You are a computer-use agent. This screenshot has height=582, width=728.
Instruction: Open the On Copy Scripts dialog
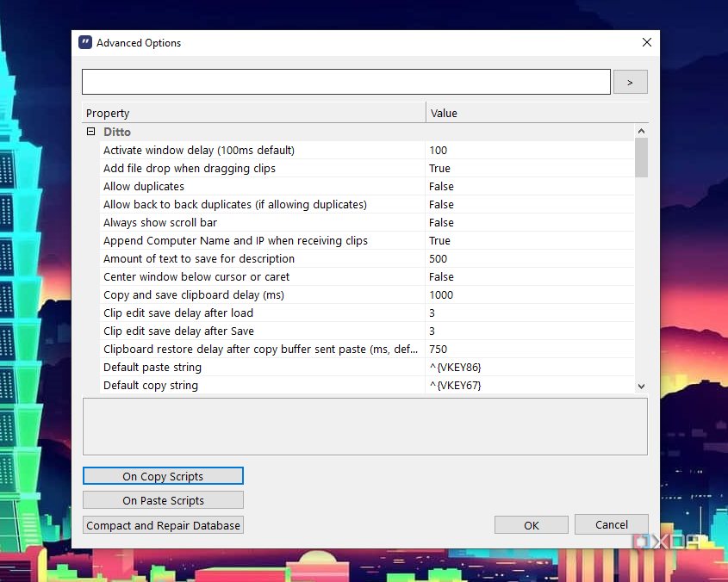(163, 476)
